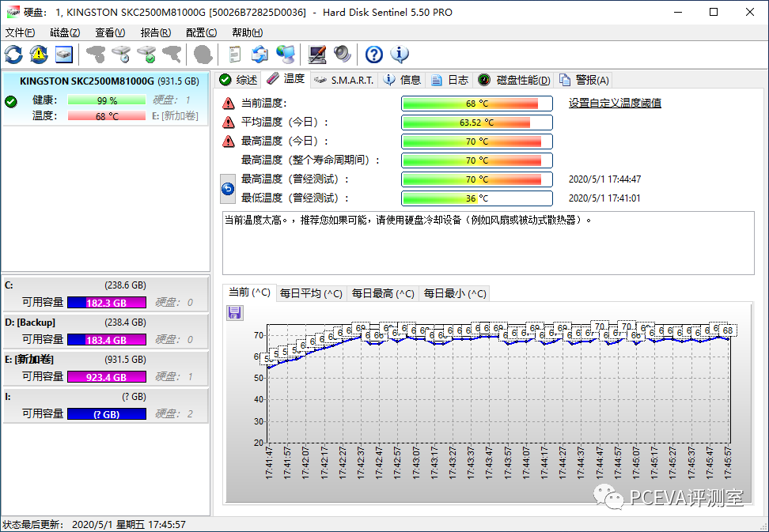Screen dimensions: 769x532
Task: Click warning triangle beside 最高温度 (今日)
Action: (228, 141)
